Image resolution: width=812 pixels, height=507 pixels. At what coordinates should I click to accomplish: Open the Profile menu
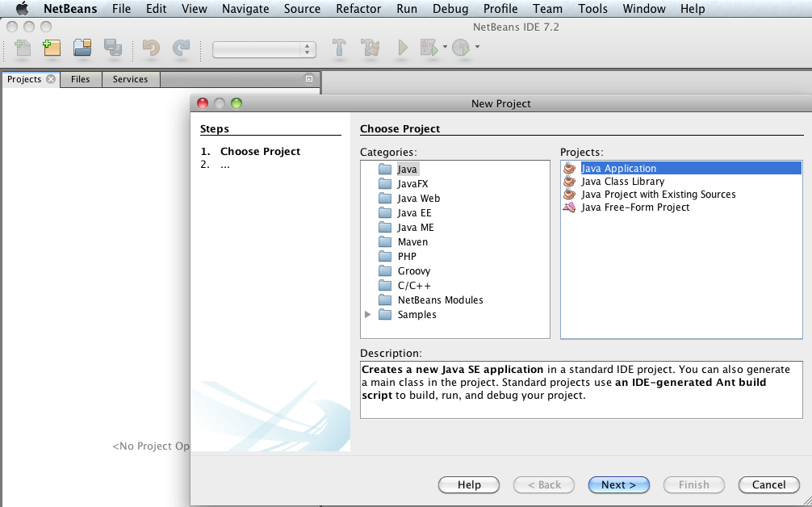500,9
